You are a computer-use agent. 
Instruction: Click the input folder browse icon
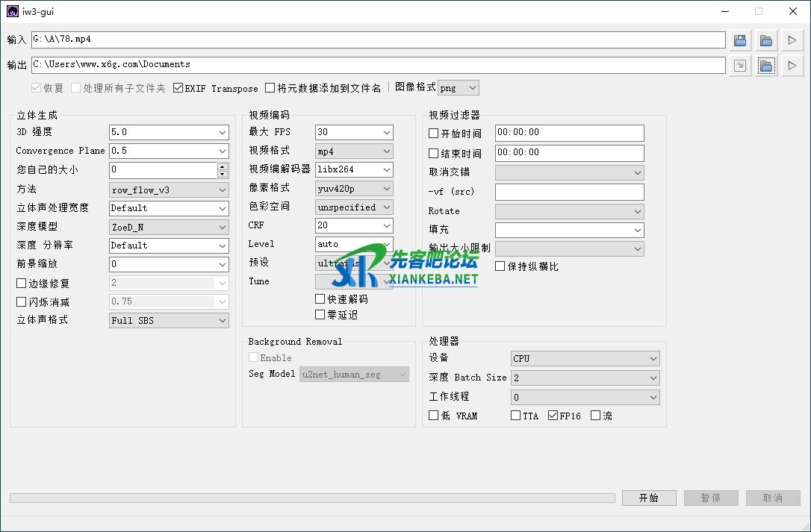[765, 40]
